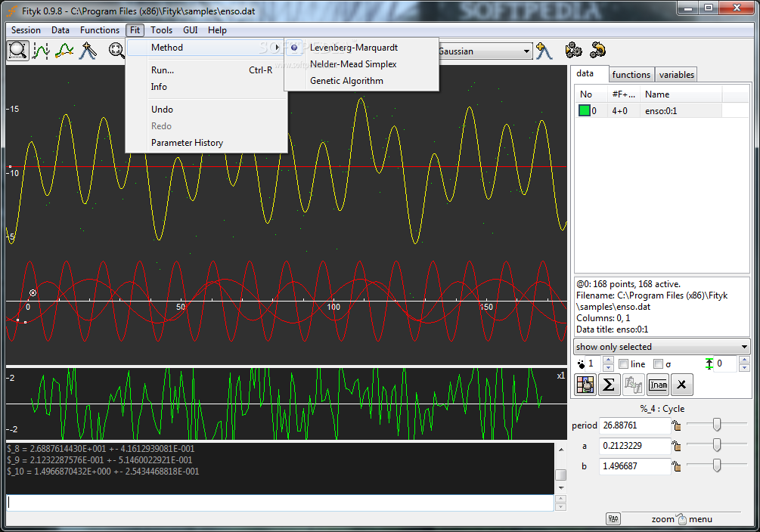Screen dimensions: 760x532
Task: Select Genetic Algorithm method
Action: pyautogui.click(x=346, y=80)
